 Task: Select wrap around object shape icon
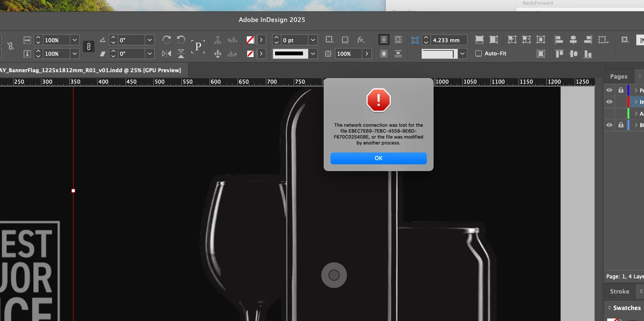click(384, 54)
